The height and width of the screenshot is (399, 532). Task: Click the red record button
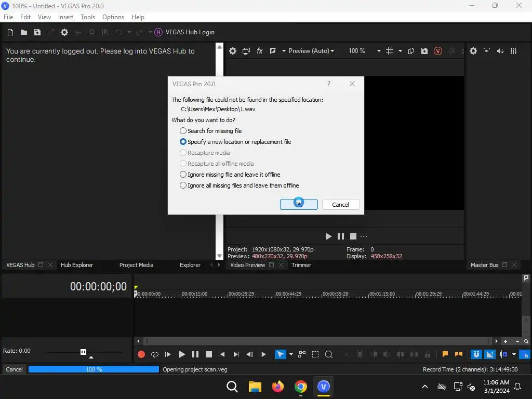[141, 354]
